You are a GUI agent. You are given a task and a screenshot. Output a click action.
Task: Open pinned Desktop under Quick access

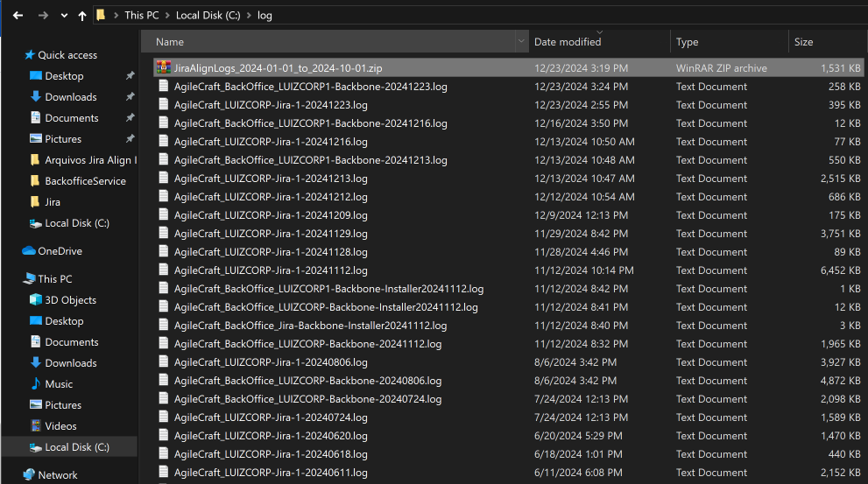tap(64, 76)
